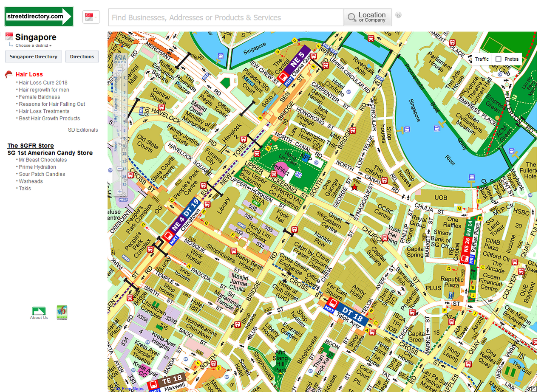Toggle the Traffic map overlay
The height and width of the screenshot is (392, 544).
pos(482,59)
